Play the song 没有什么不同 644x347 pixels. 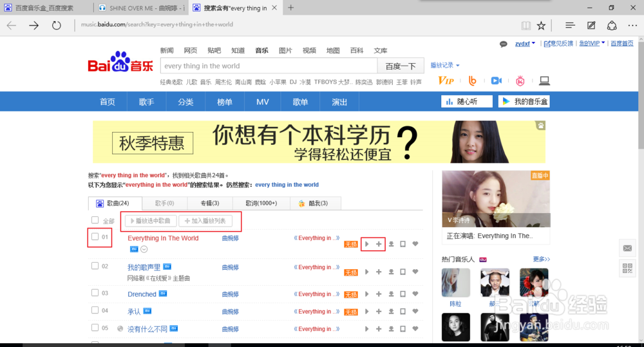tap(367, 329)
